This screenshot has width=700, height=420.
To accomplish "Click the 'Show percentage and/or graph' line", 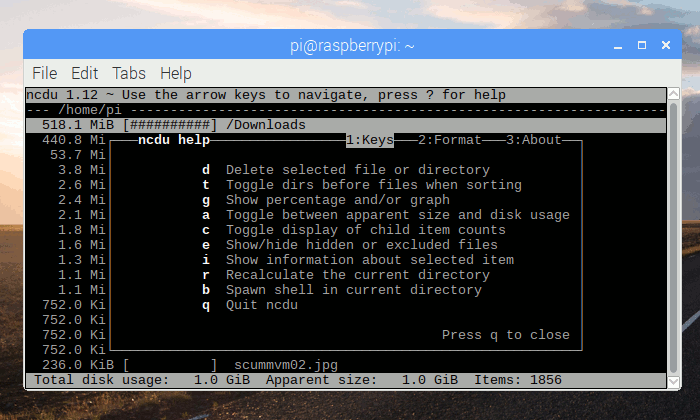I will pos(337,200).
